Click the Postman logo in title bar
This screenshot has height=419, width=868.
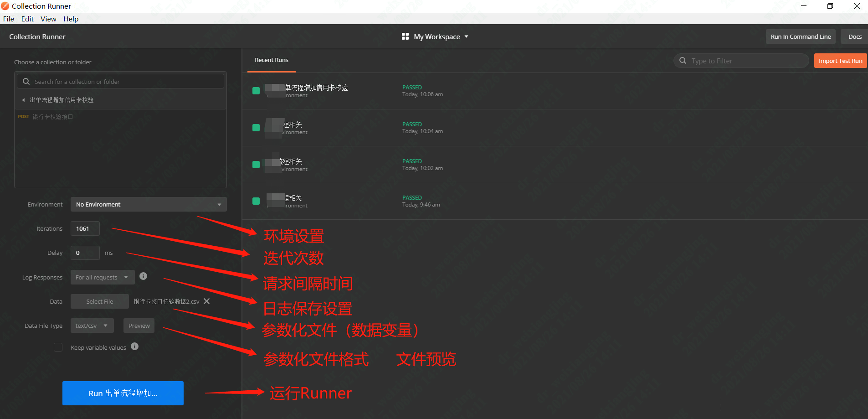5,6
